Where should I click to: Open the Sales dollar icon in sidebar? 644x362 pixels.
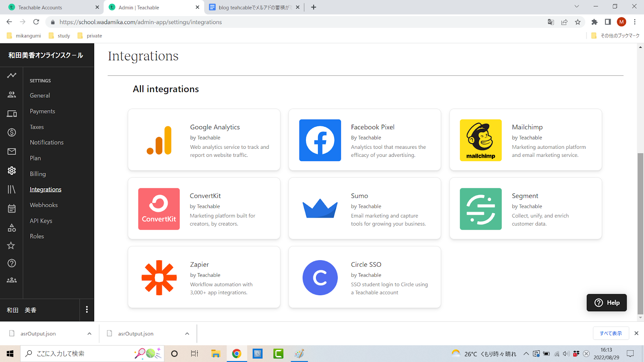[x=12, y=132]
